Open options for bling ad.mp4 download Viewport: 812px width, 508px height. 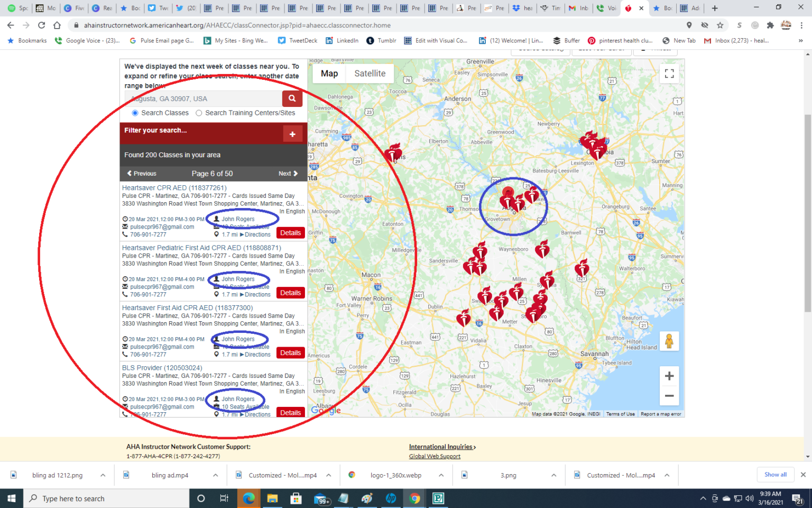click(x=216, y=475)
